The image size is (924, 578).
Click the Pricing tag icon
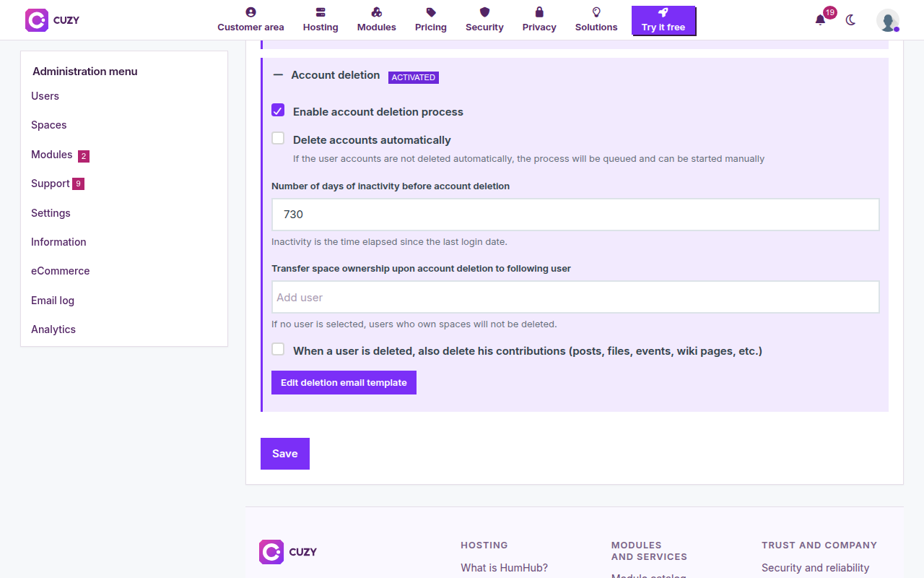click(431, 12)
